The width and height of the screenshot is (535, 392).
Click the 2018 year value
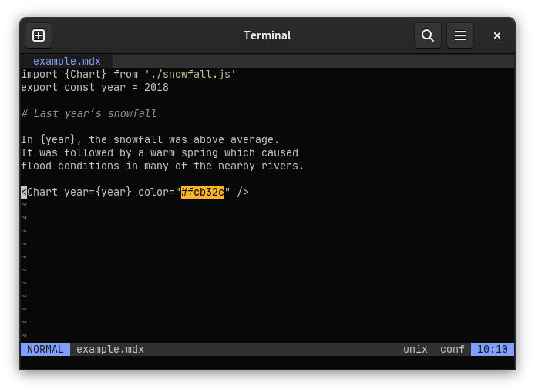coord(156,87)
